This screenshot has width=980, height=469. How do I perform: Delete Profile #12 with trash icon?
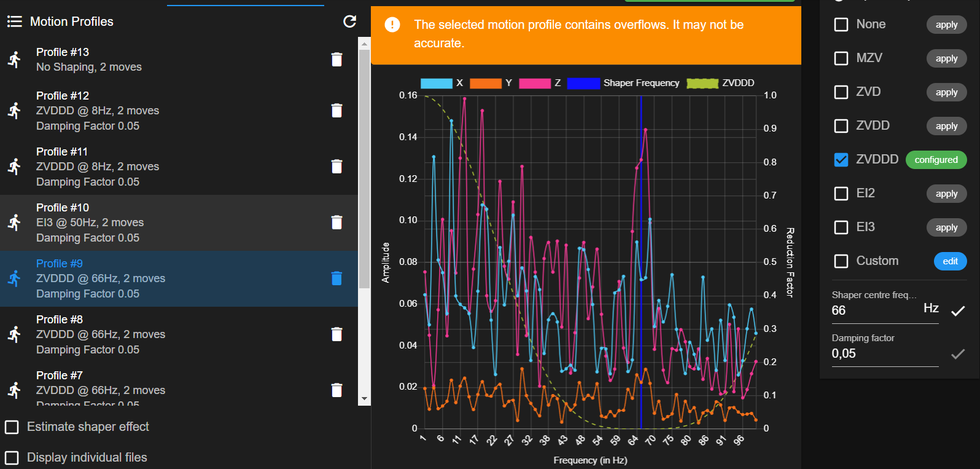(x=336, y=111)
